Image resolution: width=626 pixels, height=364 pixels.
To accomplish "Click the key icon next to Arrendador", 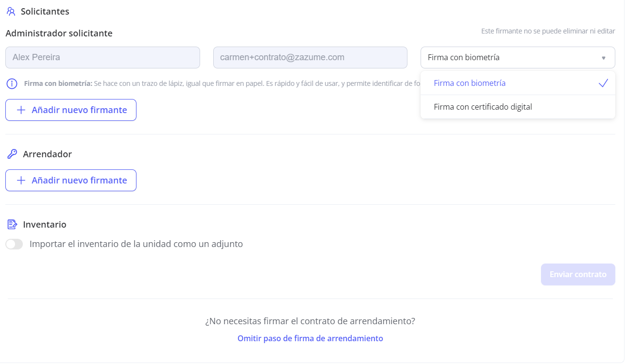I will pyautogui.click(x=12, y=154).
